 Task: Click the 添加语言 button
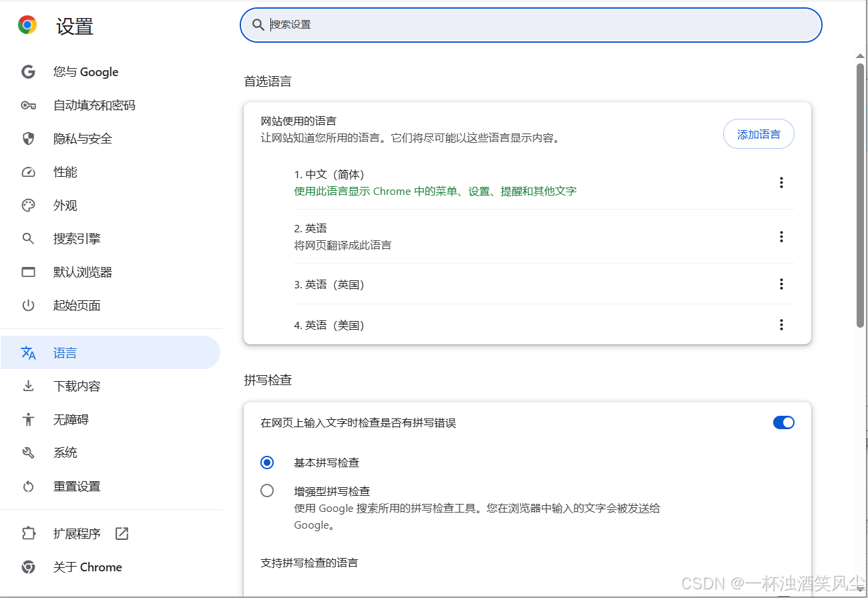click(x=758, y=134)
